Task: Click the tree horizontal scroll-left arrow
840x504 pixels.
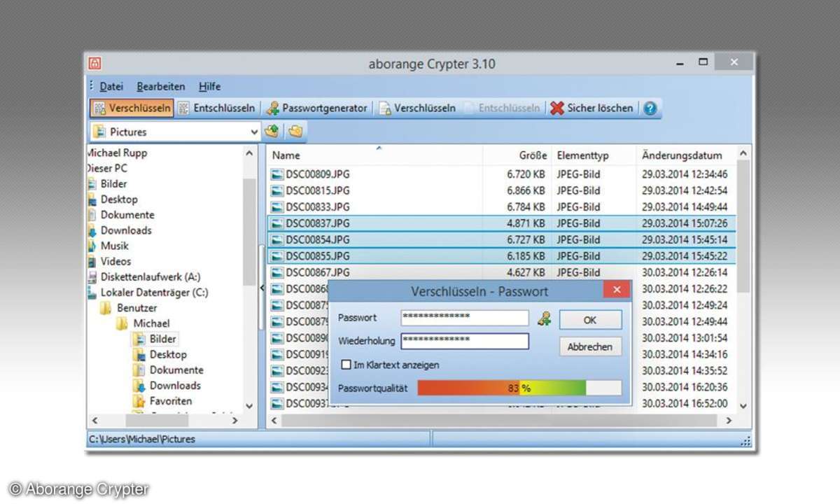Action: tap(95, 421)
